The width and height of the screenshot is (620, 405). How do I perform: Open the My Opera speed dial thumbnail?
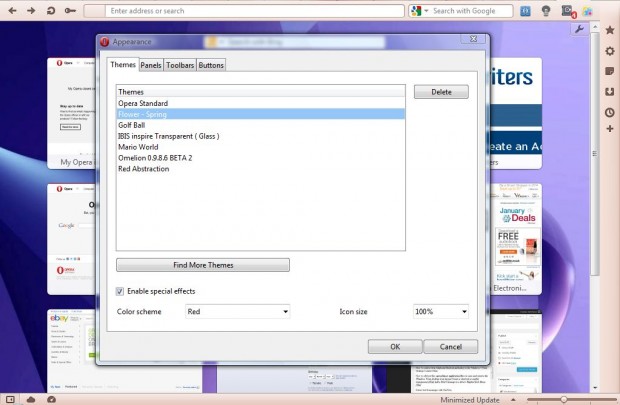[72, 114]
